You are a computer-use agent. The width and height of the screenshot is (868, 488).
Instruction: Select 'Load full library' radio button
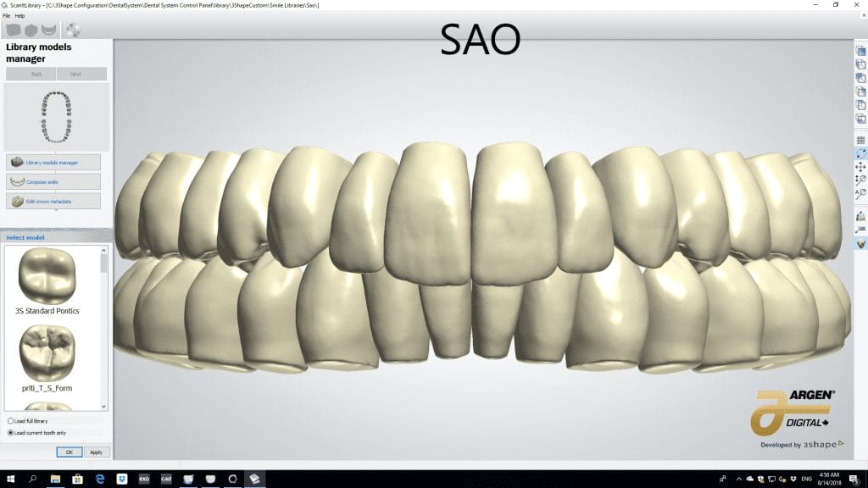(10, 421)
